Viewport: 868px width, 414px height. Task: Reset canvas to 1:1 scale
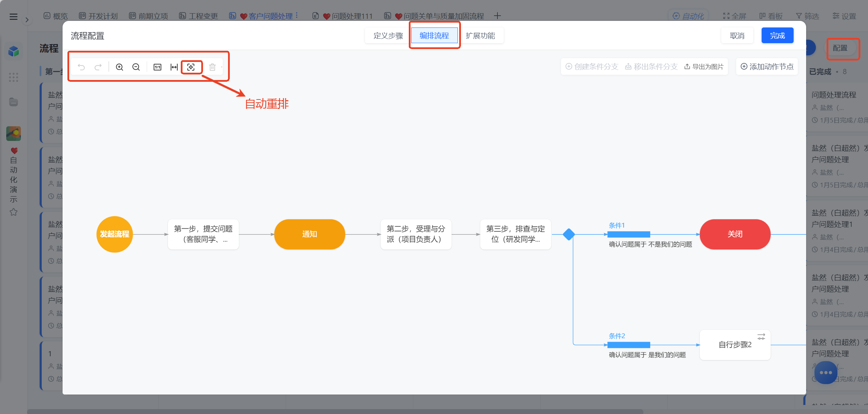(x=157, y=67)
